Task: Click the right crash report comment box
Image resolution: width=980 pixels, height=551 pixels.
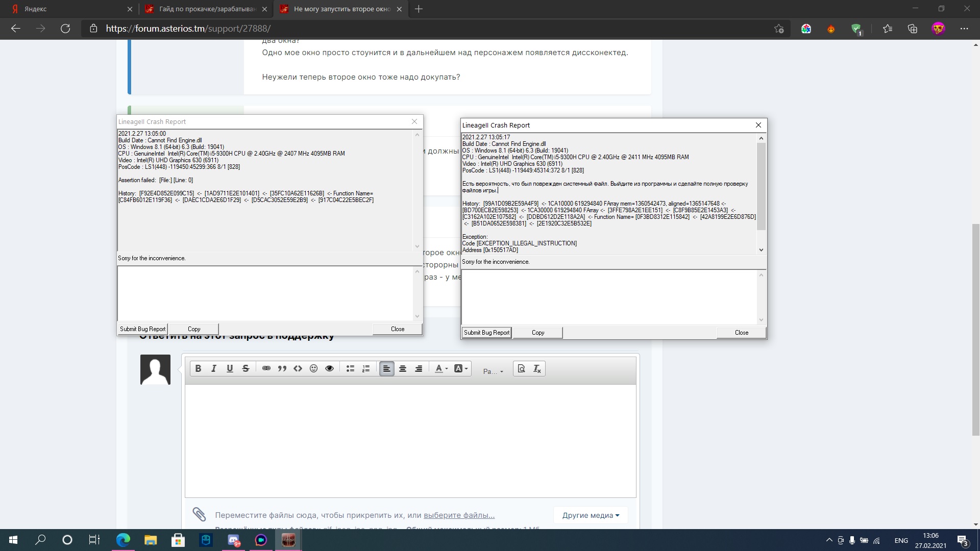Action: tap(609, 297)
